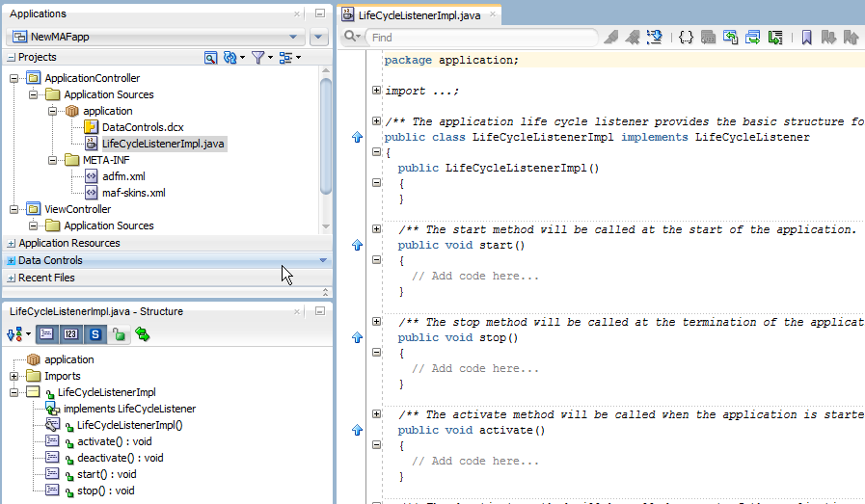Click implements arrow beside start() method
This screenshot has width=865, height=504.
pyautogui.click(x=357, y=245)
